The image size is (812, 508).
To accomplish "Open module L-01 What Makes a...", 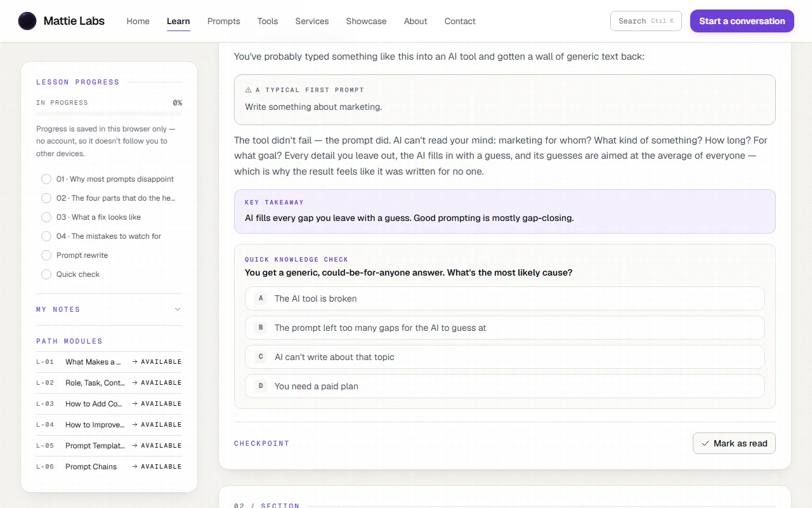I will click(109, 362).
